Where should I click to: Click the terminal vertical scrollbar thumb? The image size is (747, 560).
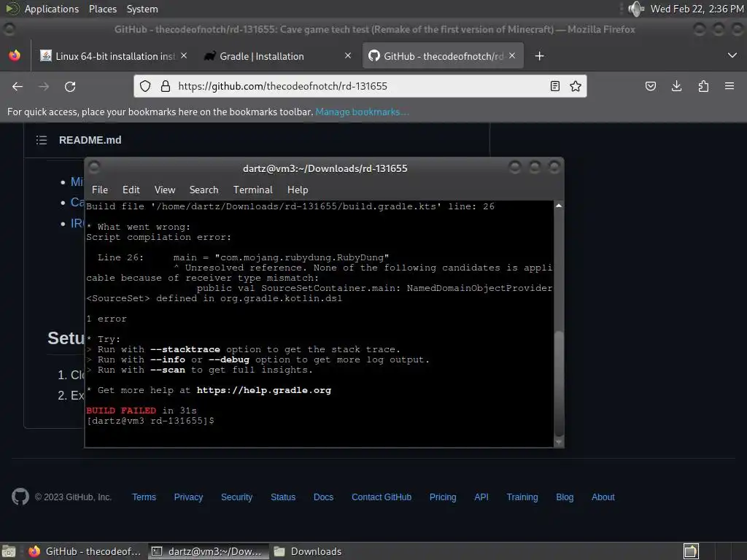pyautogui.click(x=559, y=384)
